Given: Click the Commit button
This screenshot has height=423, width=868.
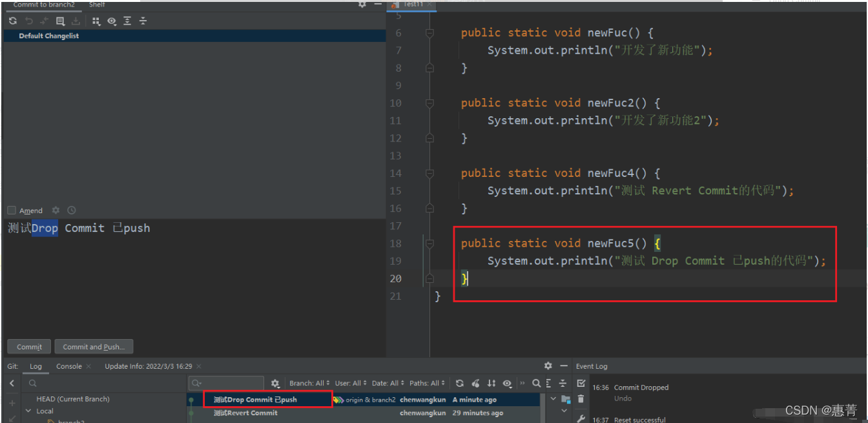Looking at the screenshot, I should [29, 347].
